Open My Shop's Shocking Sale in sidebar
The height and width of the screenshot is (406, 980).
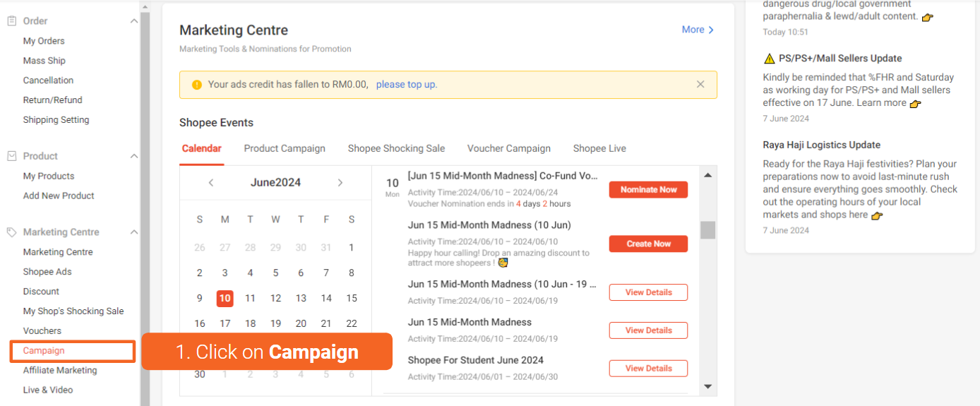pos(73,311)
